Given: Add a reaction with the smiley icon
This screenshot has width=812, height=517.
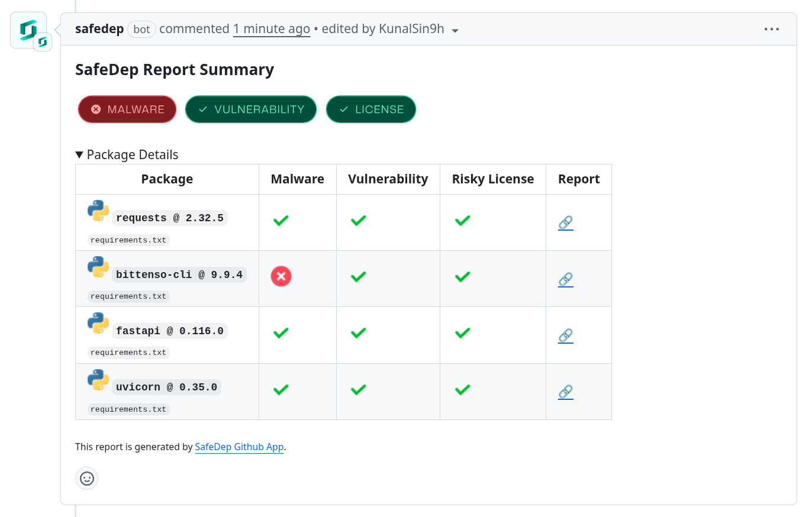Looking at the screenshot, I should point(87,478).
